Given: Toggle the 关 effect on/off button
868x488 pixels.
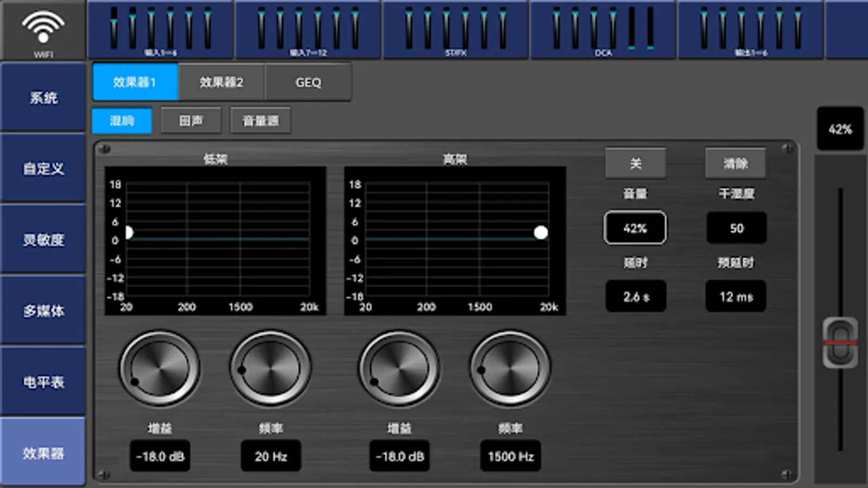Looking at the screenshot, I should coord(636,163).
